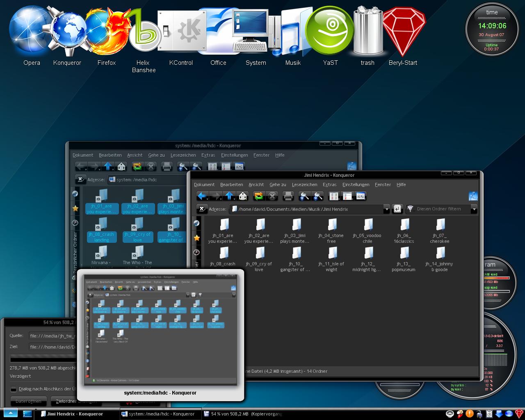Open Hilfe menu in system:/media/hdc window
The image size is (525, 420).
pos(280,155)
